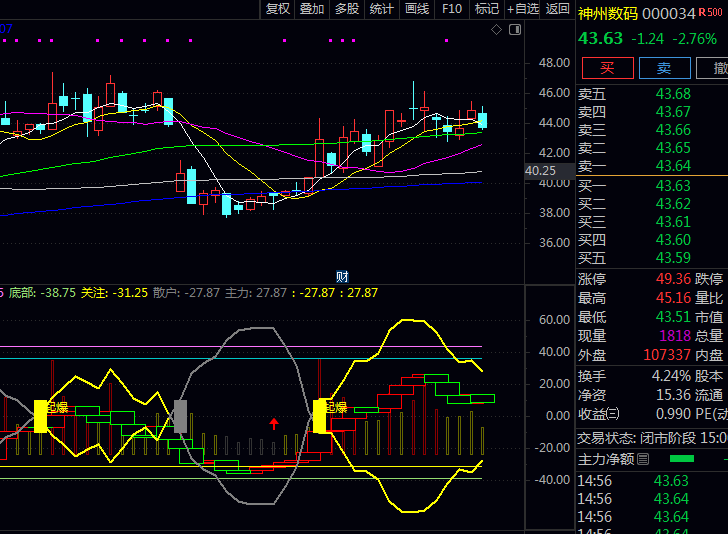Toggle the side panel icon above the chart
Screen dimensions: 728x534
[513, 30]
